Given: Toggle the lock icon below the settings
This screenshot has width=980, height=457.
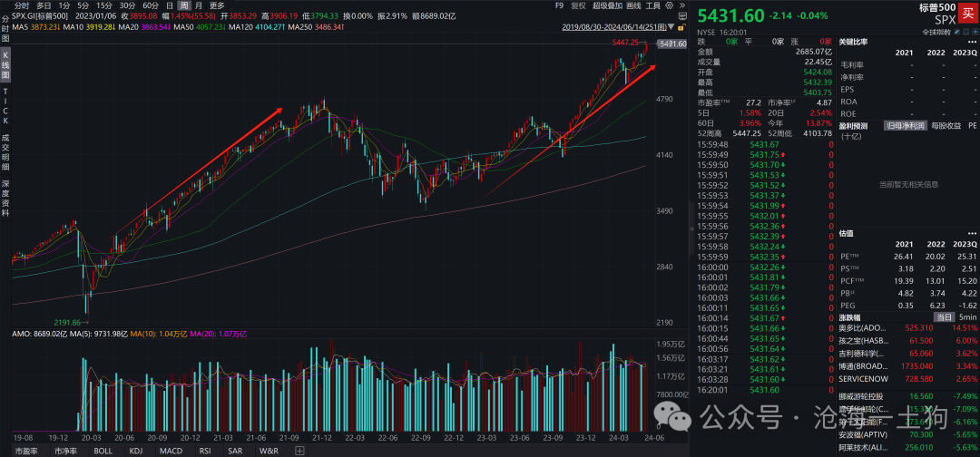Looking at the screenshot, I should [681, 27].
